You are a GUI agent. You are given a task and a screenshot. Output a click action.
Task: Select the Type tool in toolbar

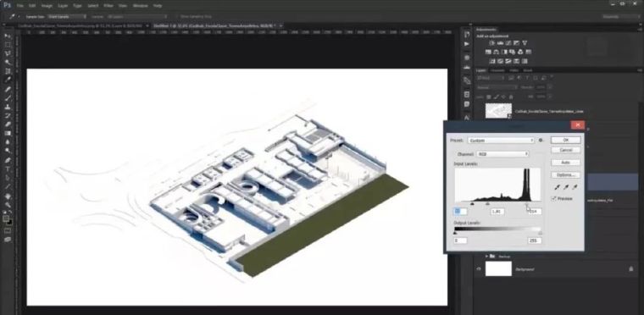(x=8, y=169)
